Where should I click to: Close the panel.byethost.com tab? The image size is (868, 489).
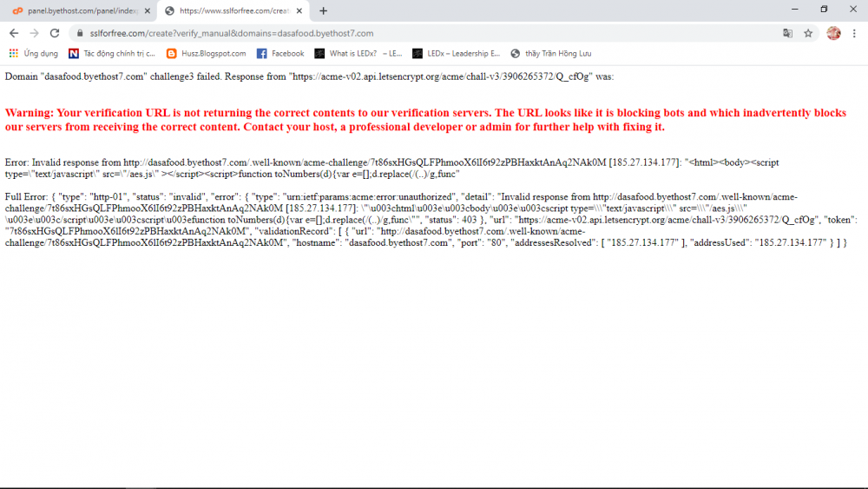click(x=148, y=10)
